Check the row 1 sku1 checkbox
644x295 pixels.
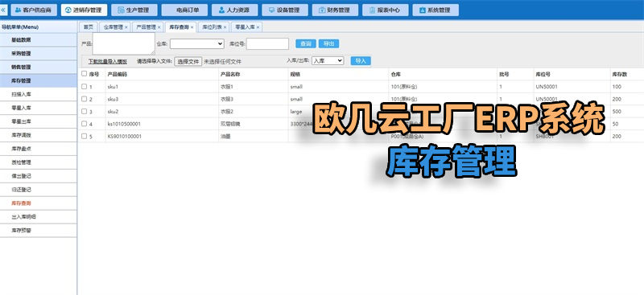pos(85,87)
